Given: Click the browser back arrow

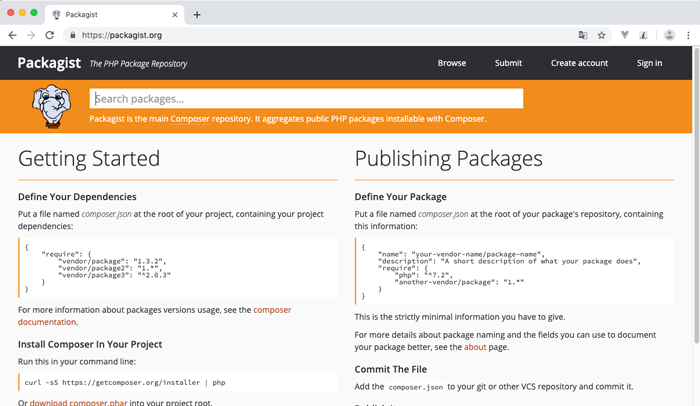Looking at the screenshot, I should pos(12,35).
